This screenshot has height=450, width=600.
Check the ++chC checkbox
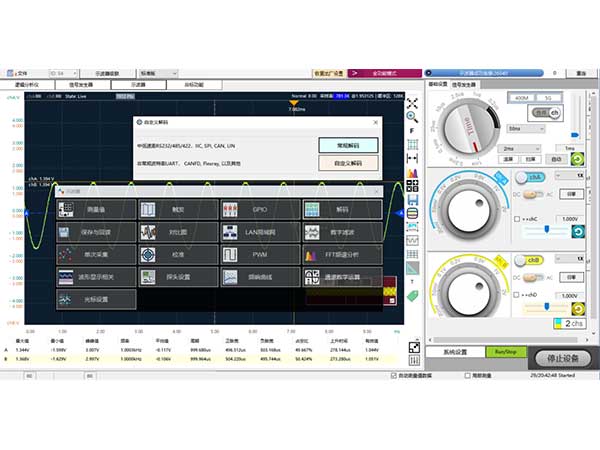point(517,219)
